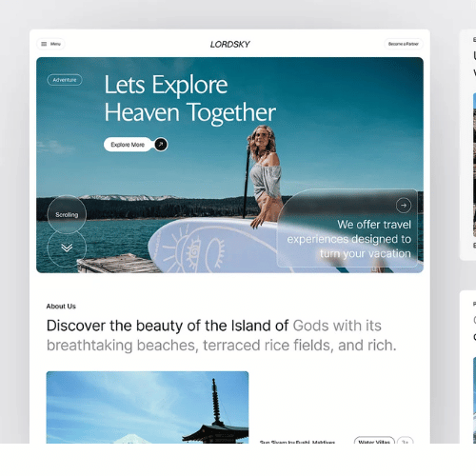Open the pagoda photo thumbnail
This screenshot has width=476, height=476.
point(148,407)
